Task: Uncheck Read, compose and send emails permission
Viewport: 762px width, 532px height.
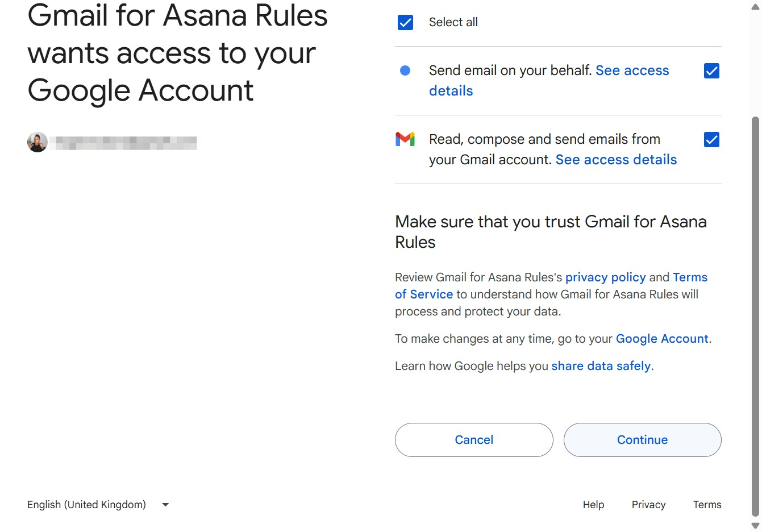Action: pos(711,139)
